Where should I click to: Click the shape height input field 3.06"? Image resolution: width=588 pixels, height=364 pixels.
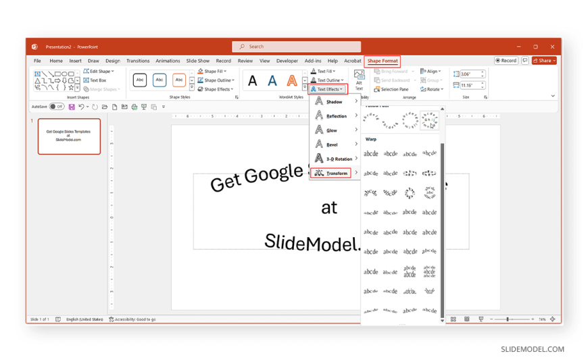[x=470, y=74]
